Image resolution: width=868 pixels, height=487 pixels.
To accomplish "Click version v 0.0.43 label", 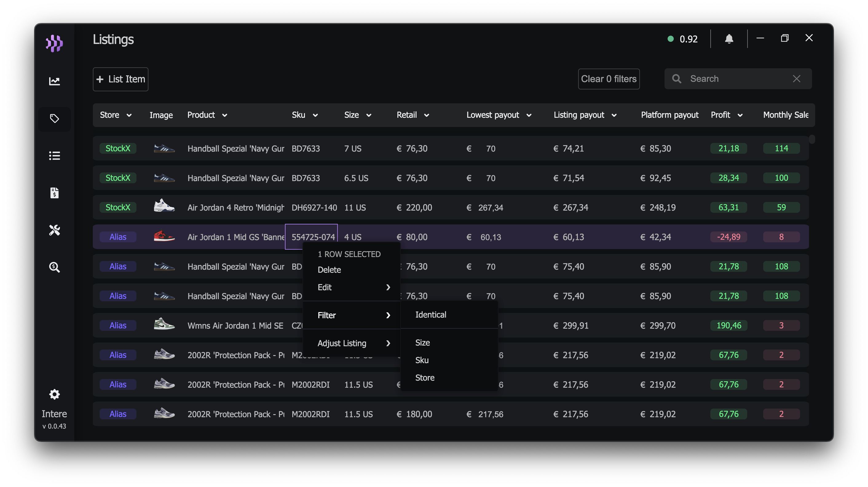I will point(54,426).
